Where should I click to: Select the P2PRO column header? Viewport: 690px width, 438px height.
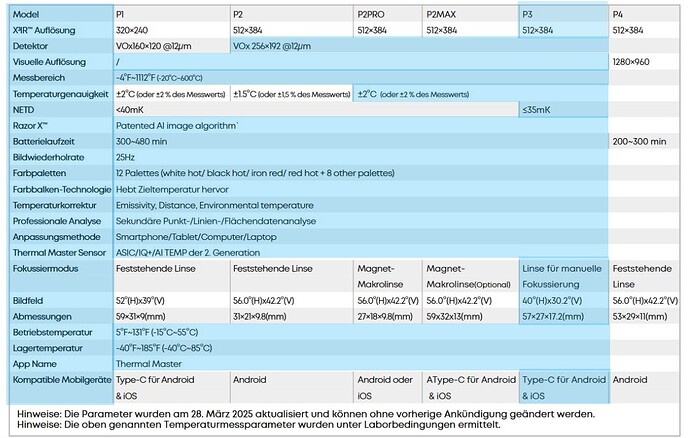(371, 15)
